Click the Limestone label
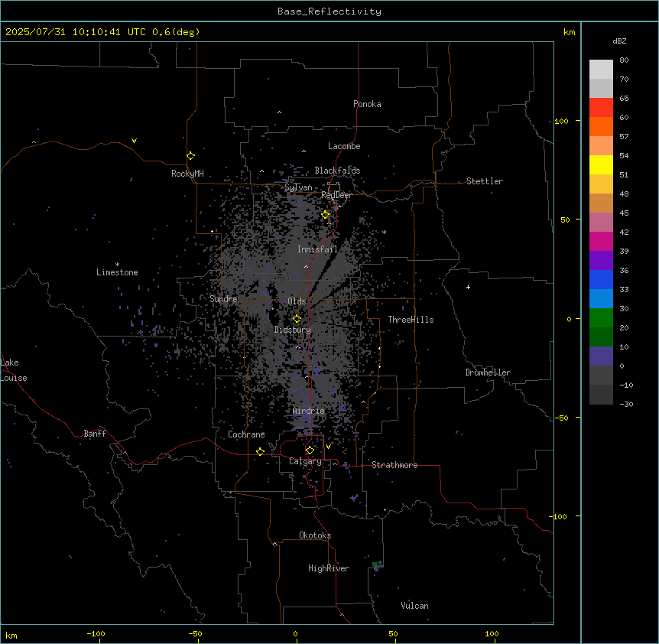 click(x=117, y=272)
